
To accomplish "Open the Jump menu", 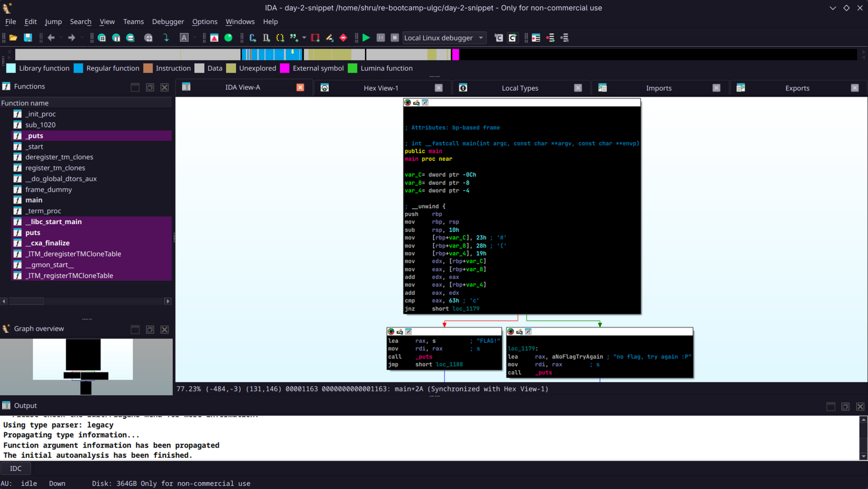I will pos(53,22).
